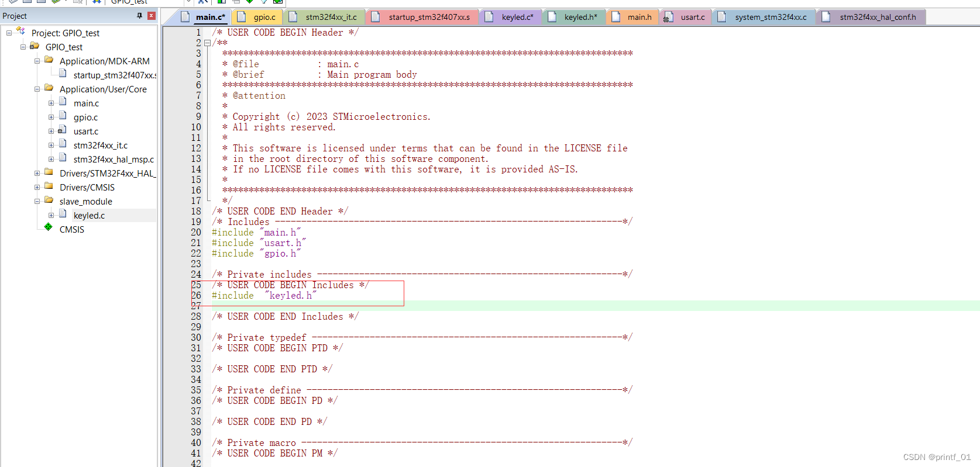Click the usart.c file icon in project tree
The height and width of the screenshot is (467, 980).
tap(63, 130)
